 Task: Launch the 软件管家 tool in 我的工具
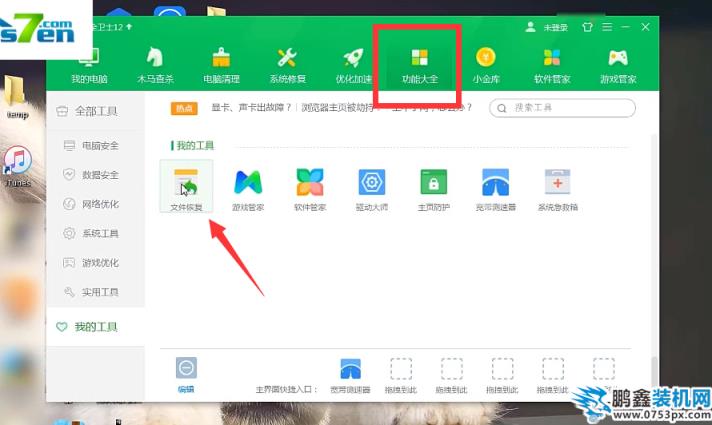click(x=310, y=189)
